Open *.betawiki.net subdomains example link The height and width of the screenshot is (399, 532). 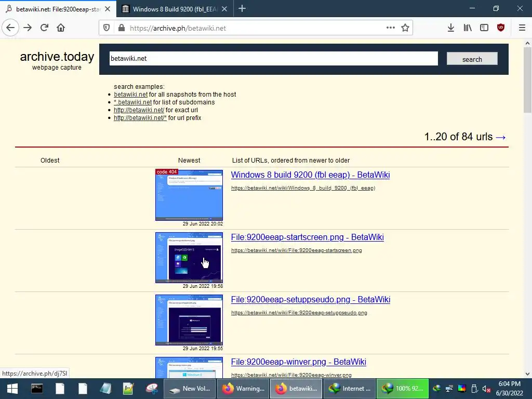(x=132, y=102)
